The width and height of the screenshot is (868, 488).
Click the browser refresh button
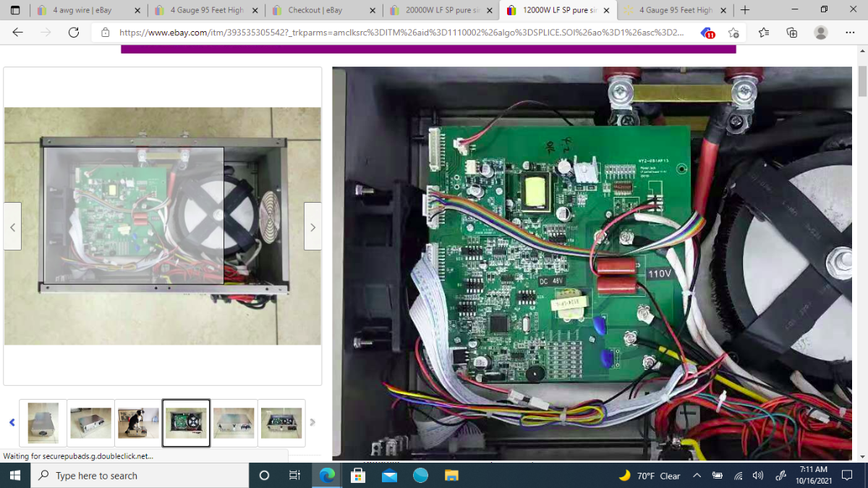click(x=73, y=33)
